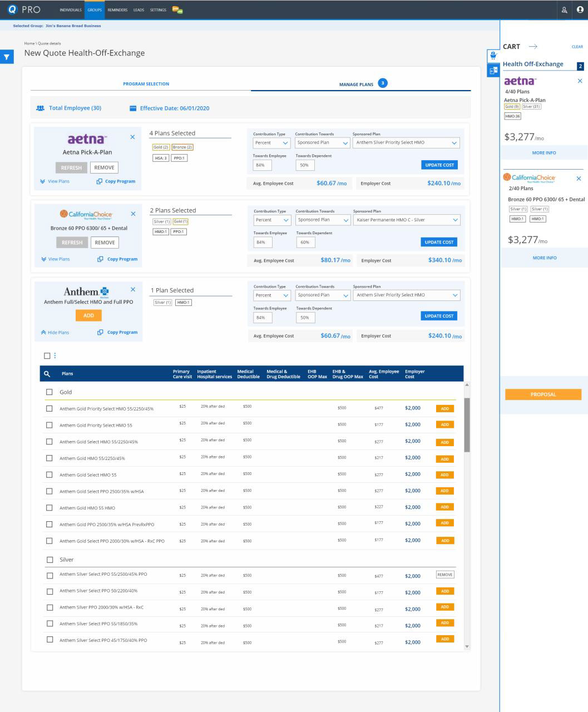
Task: Open CaliforniaChoice Sponsored Plan Kaiser dropdown
Action: pos(407,220)
